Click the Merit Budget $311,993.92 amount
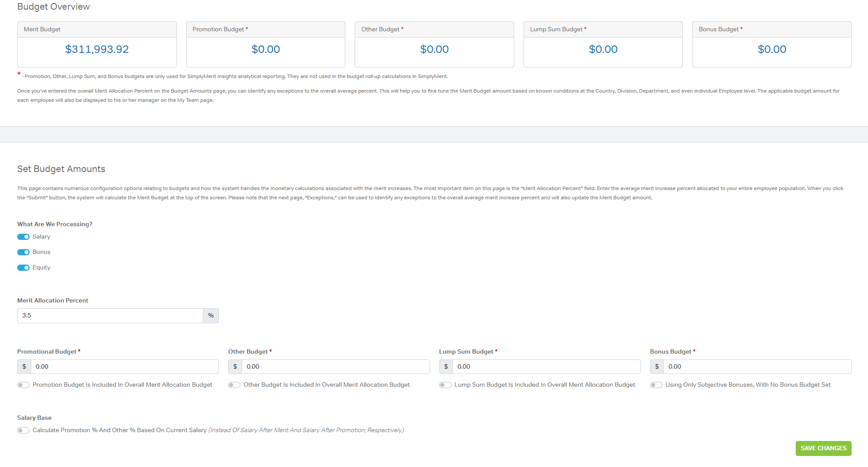The image size is (868, 467). point(97,49)
